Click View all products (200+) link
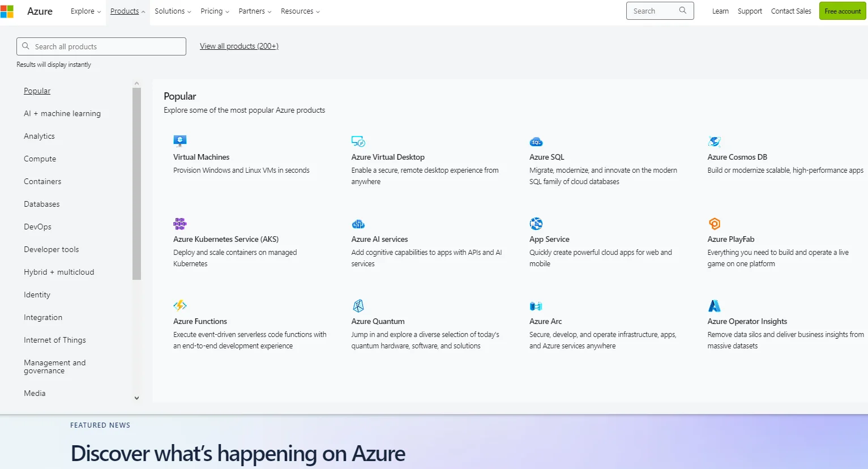The height and width of the screenshot is (469, 868). point(239,46)
